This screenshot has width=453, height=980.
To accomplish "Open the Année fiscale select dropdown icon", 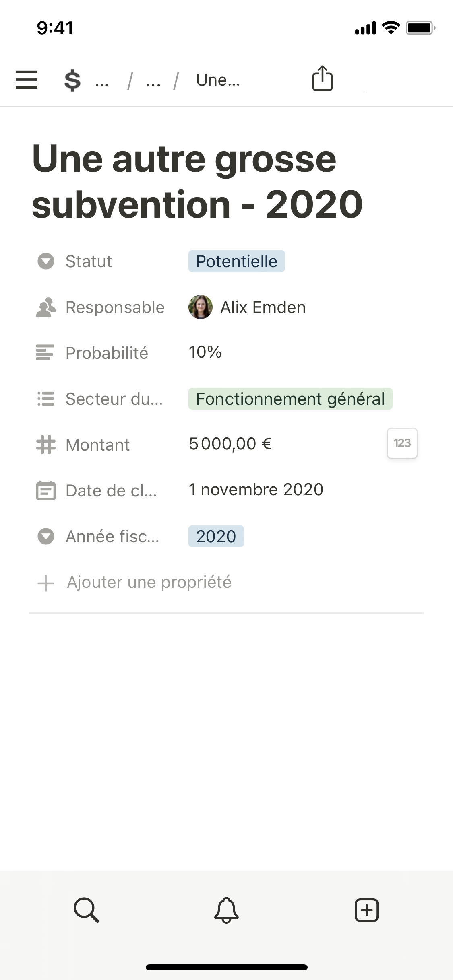I will click(x=46, y=536).
